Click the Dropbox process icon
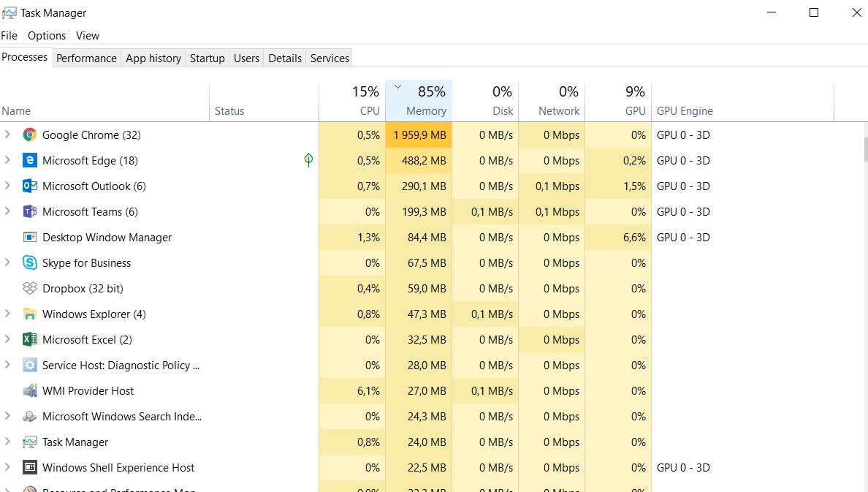The height and width of the screenshot is (492, 868). [29, 289]
